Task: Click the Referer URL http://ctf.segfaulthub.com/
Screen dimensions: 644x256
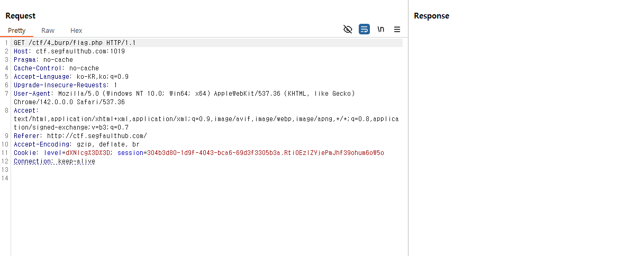Action: [x=97, y=136]
